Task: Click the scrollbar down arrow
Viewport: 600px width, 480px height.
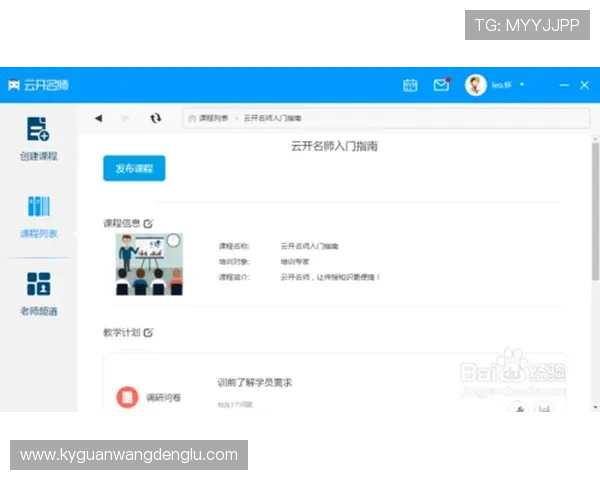Action: pyautogui.click(x=595, y=407)
